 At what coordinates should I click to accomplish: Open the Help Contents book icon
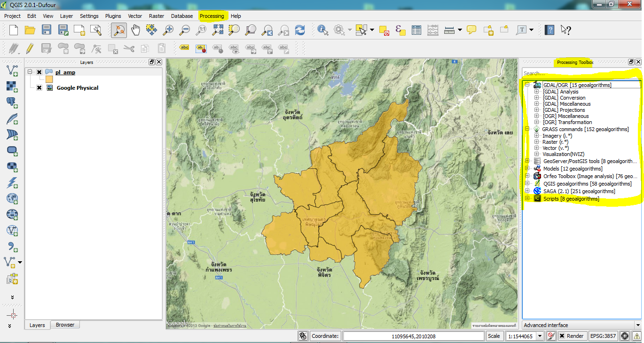click(x=550, y=30)
